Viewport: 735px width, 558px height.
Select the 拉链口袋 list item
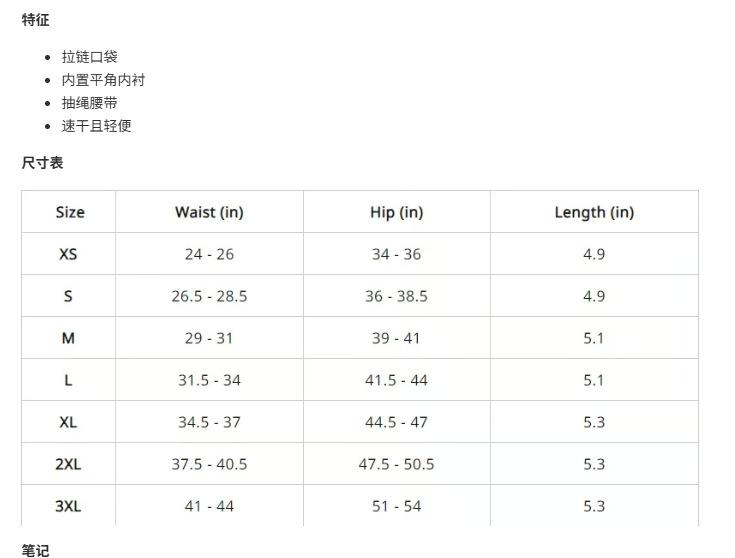tap(89, 57)
